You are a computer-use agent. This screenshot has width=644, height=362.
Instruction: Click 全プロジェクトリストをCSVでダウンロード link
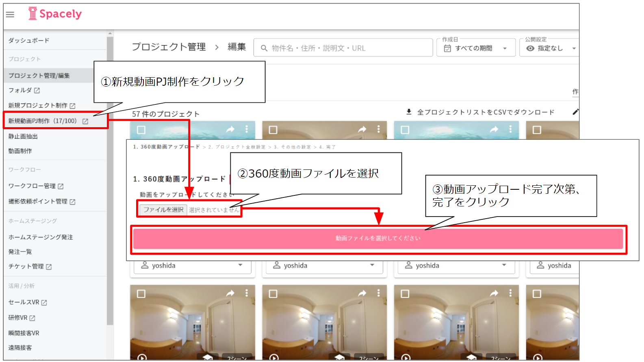(x=486, y=112)
